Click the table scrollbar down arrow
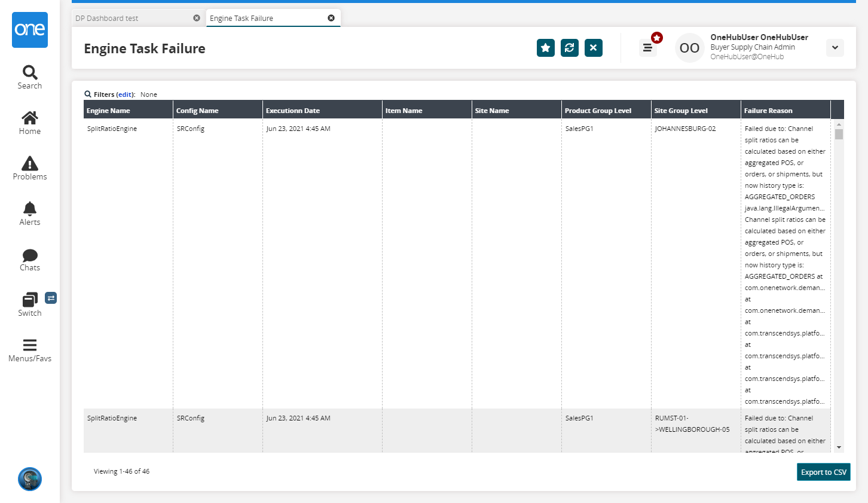This screenshot has width=868, height=503. pos(839,447)
